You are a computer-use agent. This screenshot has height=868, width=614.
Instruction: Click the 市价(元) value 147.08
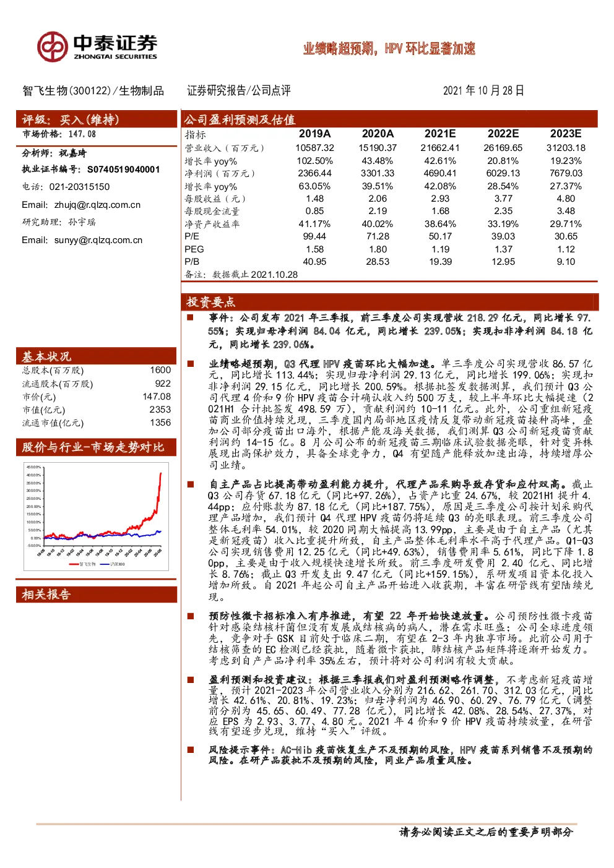point(157,397)
